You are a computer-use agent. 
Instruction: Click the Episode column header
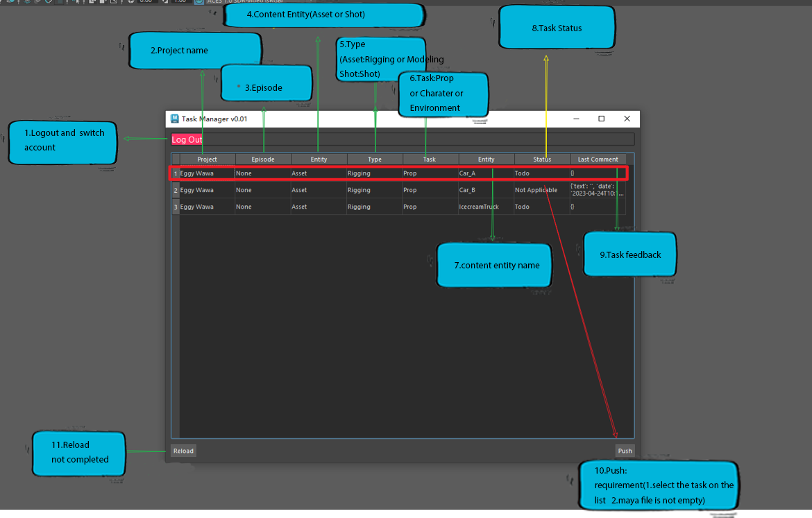[x=263, y=159]
